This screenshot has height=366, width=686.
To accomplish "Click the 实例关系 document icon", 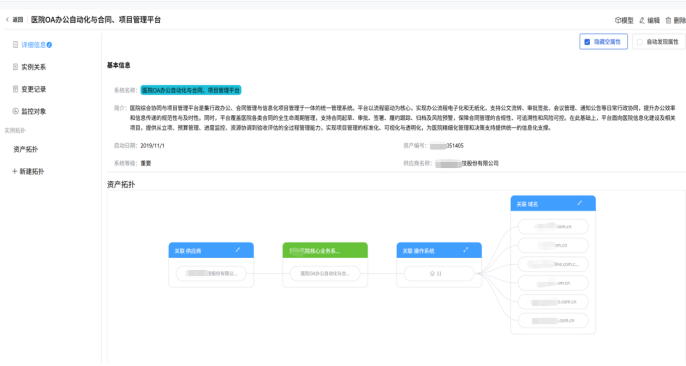I will click(x=15, y=67).
